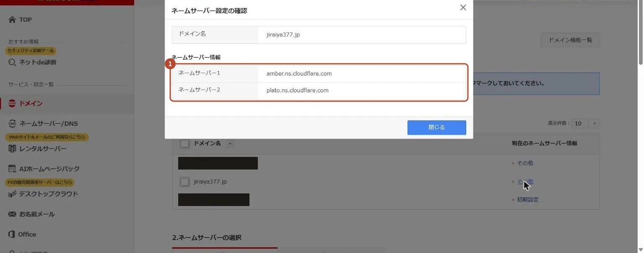Click the 初期設定 link
Image resolution: width=644 pixels, height=253 pixels.
[x=527, y=200]
